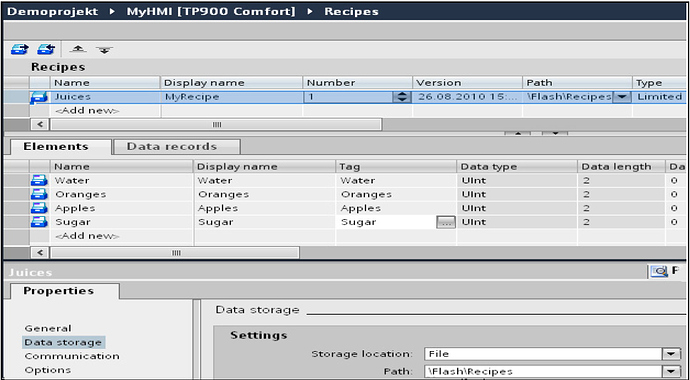
Task: Click the Data length column header
Action: coord(621,167)
